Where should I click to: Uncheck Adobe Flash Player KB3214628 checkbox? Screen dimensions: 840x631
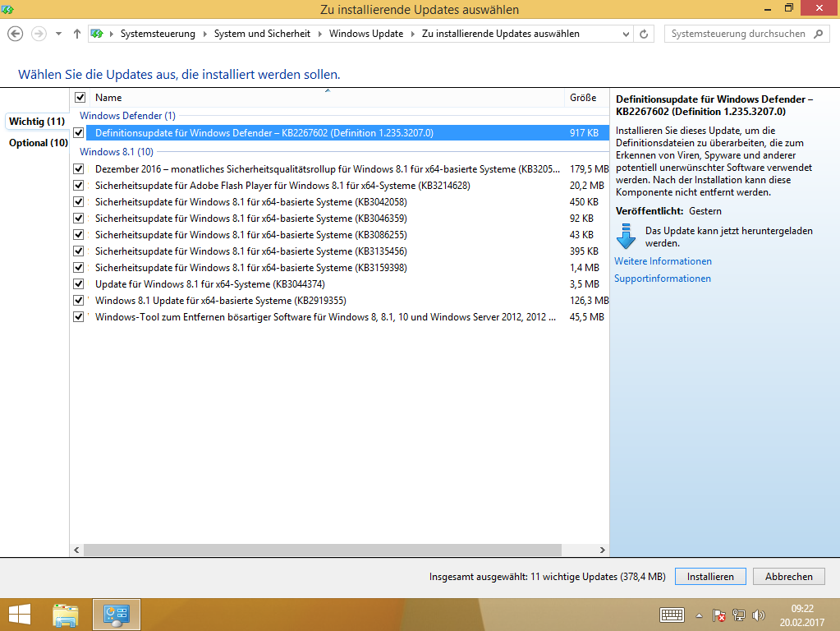click(x=79, y=186)
